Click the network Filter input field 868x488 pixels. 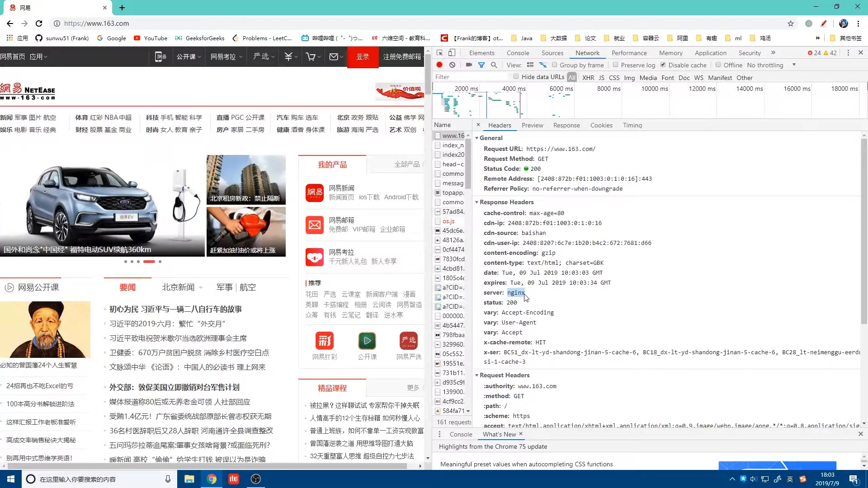pos(471,77)
